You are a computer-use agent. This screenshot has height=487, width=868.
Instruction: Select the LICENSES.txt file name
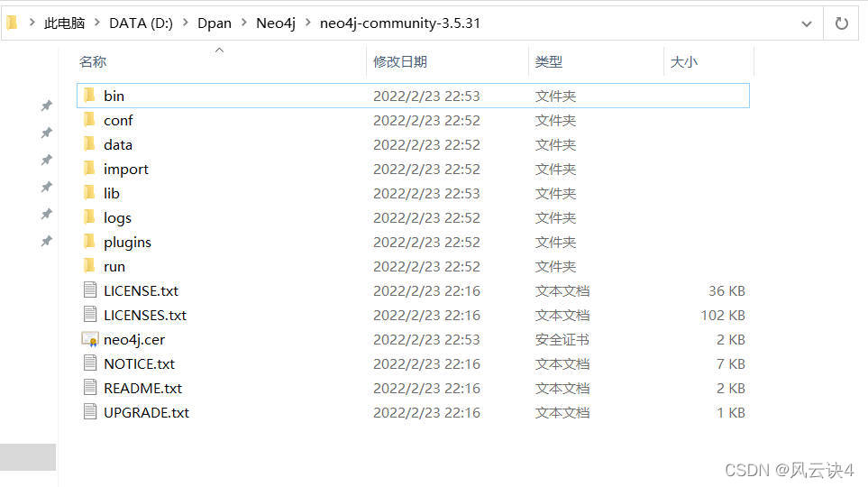tap(145, 316)
